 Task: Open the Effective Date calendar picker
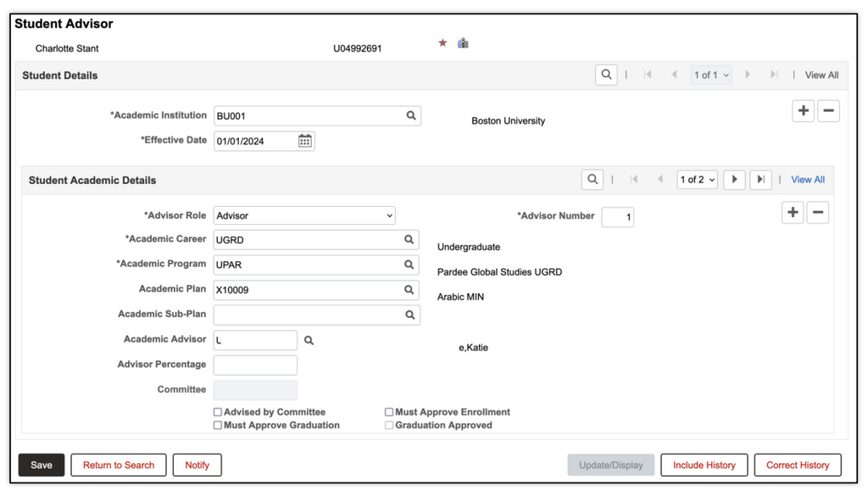304,141
